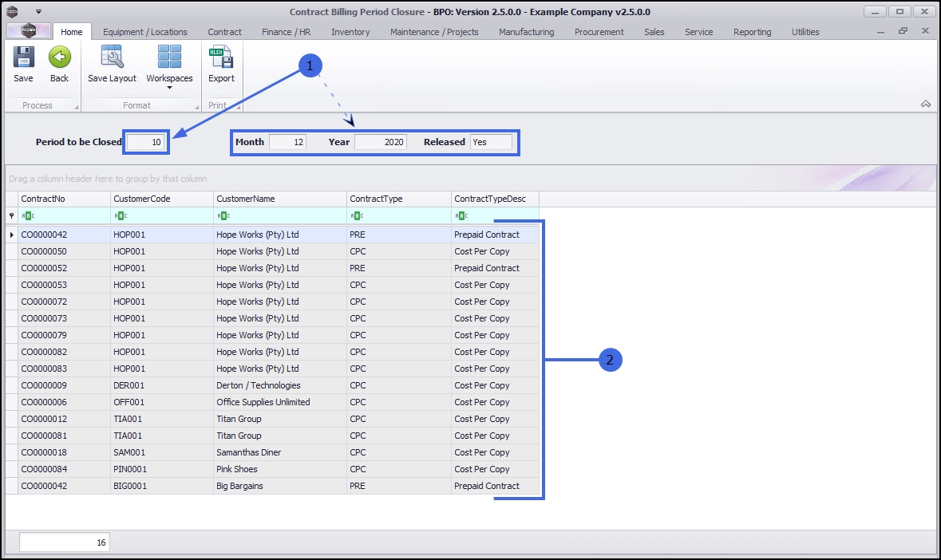The height and width of the screenshot is (560, 941).
Task: Click the Big Bargains customer cell
Action: (x=280, y=487)
